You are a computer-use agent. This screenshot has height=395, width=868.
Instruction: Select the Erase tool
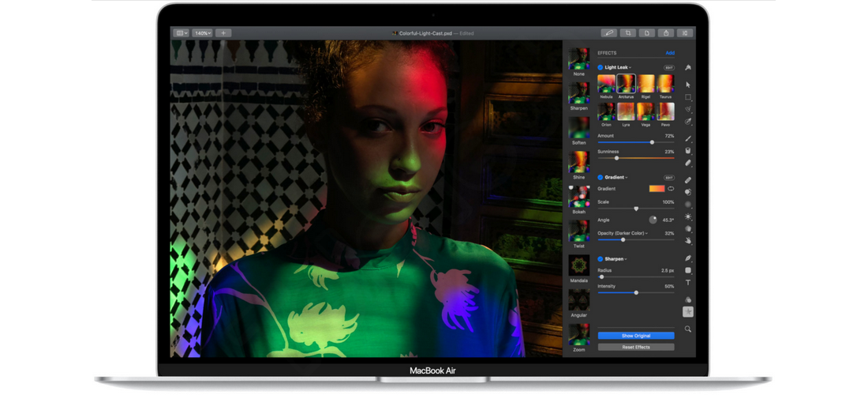tap(688, 163)
